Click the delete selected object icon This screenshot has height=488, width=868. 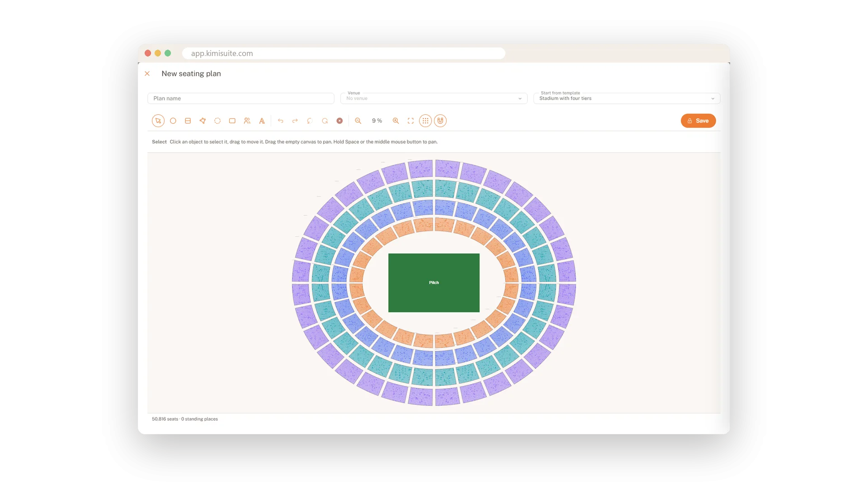340,121
